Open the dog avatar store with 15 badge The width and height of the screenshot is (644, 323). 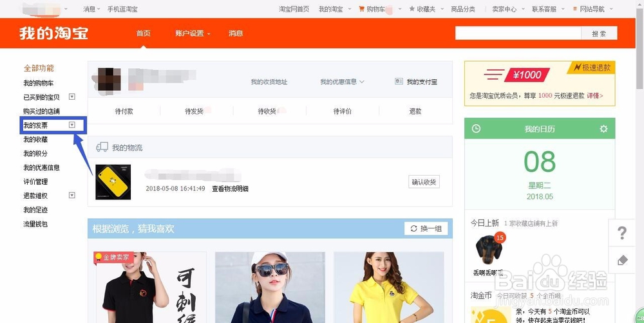(489, 250)
